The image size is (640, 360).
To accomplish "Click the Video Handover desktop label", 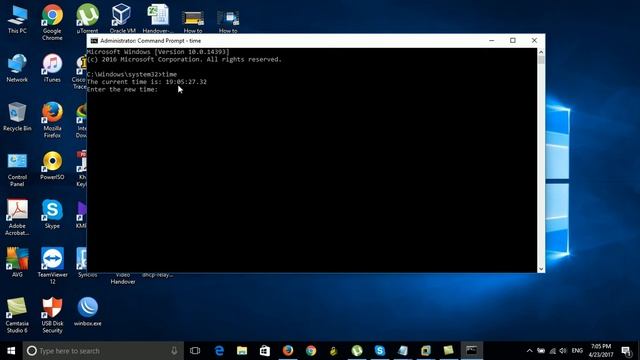I will point(122,278).
